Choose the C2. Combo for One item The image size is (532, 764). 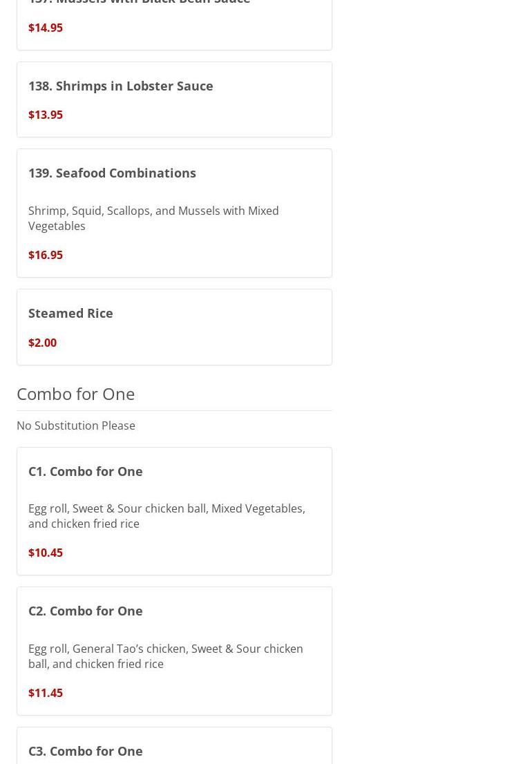pos(86,611)
